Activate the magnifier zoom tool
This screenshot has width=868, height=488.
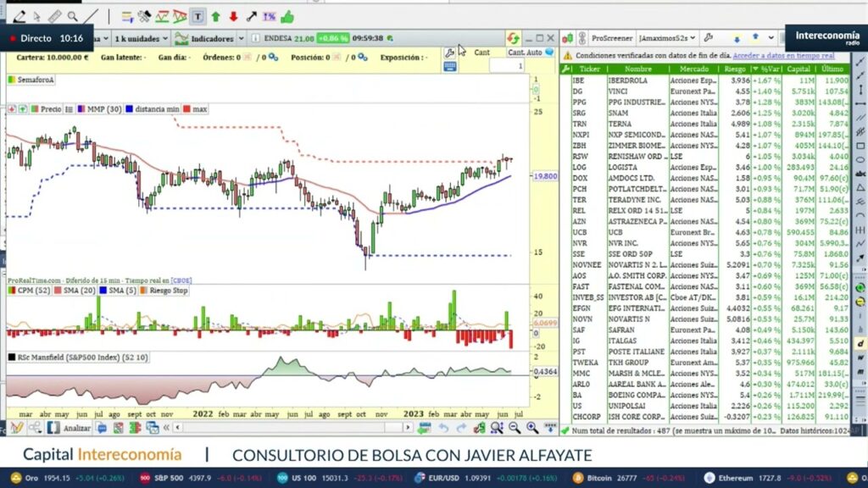[x=73, y=17]
